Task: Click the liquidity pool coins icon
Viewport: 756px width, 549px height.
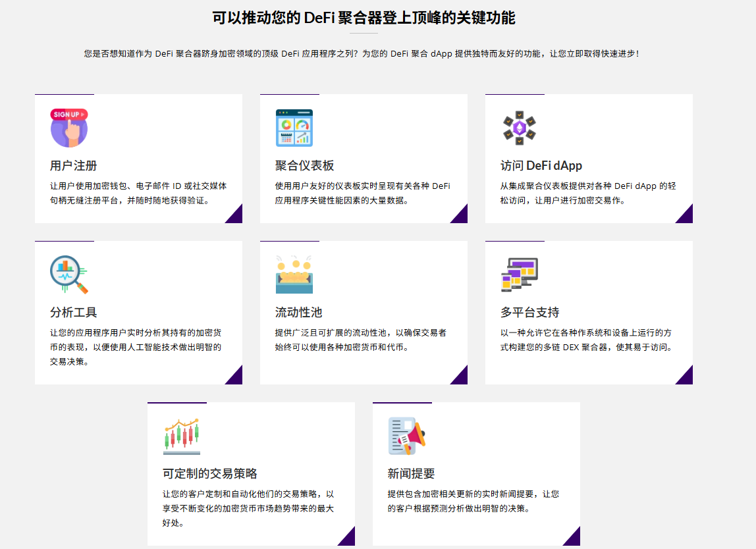Action: click(x=294, y=274)
